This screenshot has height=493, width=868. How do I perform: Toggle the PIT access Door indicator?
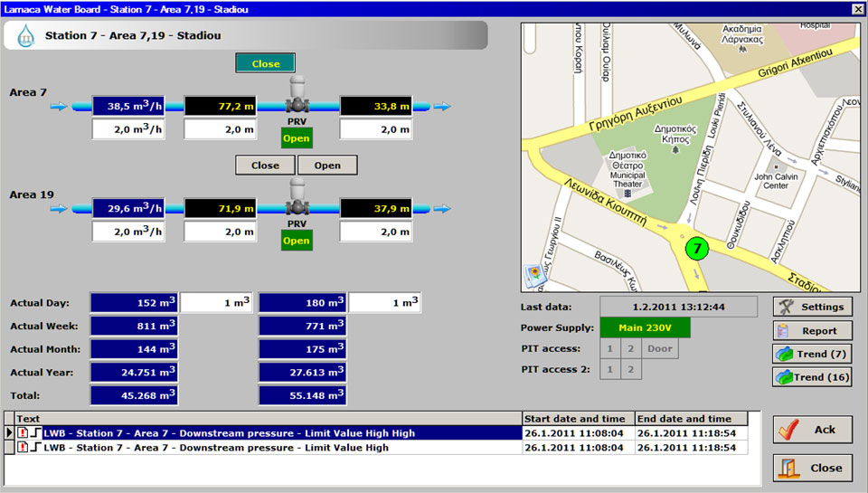pos(659,349)
